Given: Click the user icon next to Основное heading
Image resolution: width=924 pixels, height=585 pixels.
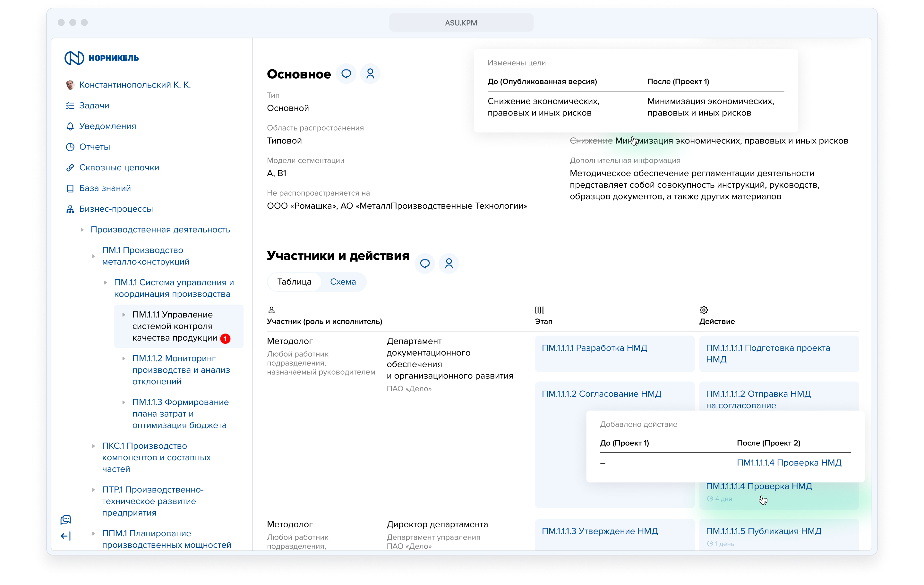Looking at the screenshot, I should [370, 74].
